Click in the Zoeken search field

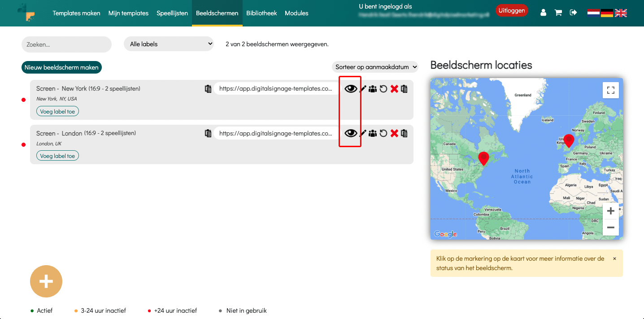point(66,44)
